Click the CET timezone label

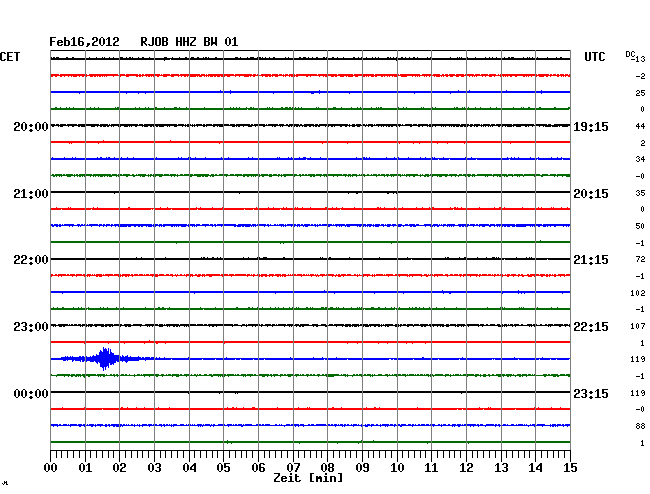[x=10, y=57]
